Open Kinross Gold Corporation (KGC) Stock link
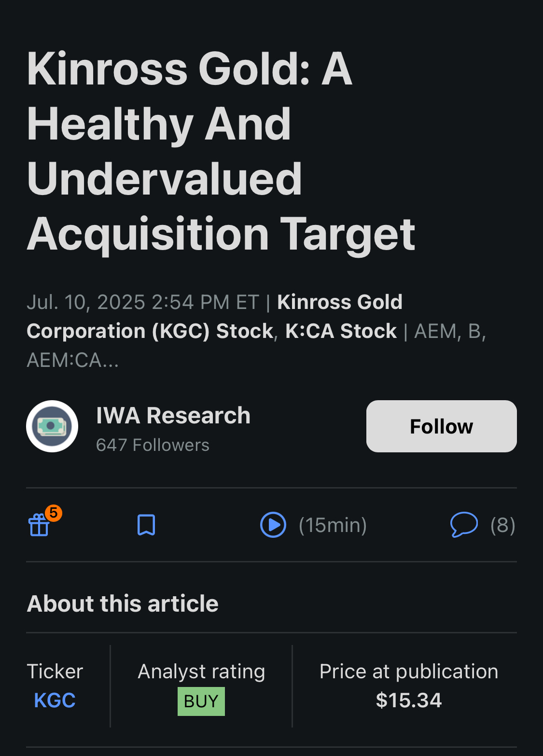The height and width of the screenshot is (756, 543). [215, 317]
